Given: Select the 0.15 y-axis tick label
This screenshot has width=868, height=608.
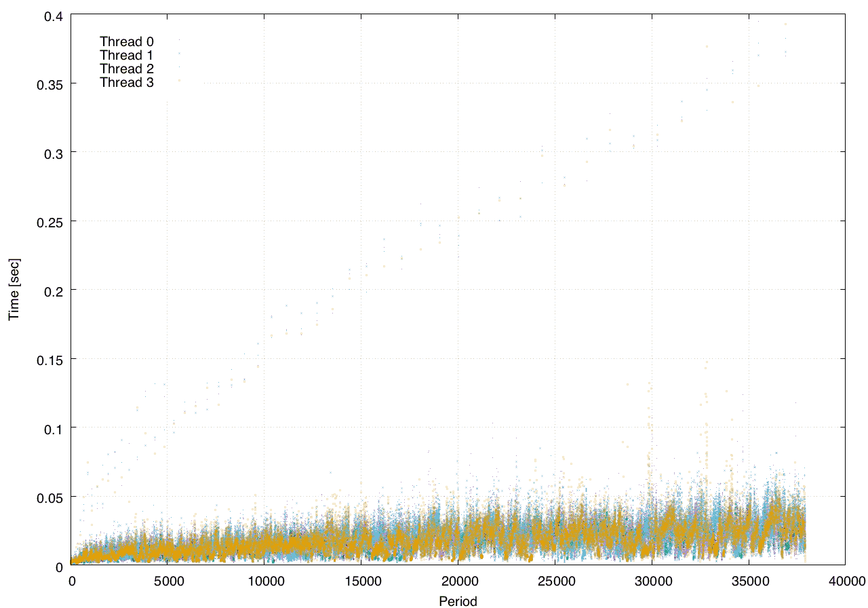Looking at the screenshot, I should (50, 359).
